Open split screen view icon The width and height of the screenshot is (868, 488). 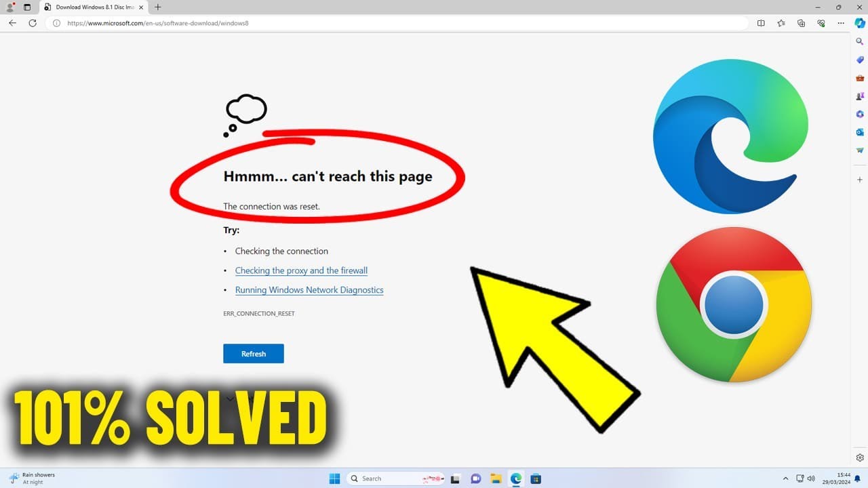coord(761,23)
